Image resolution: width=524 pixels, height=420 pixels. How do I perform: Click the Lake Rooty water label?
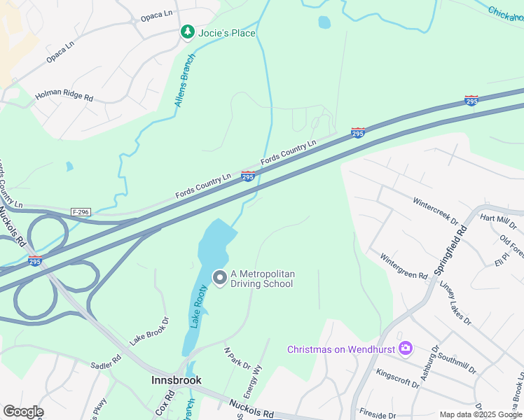[198, 306]
